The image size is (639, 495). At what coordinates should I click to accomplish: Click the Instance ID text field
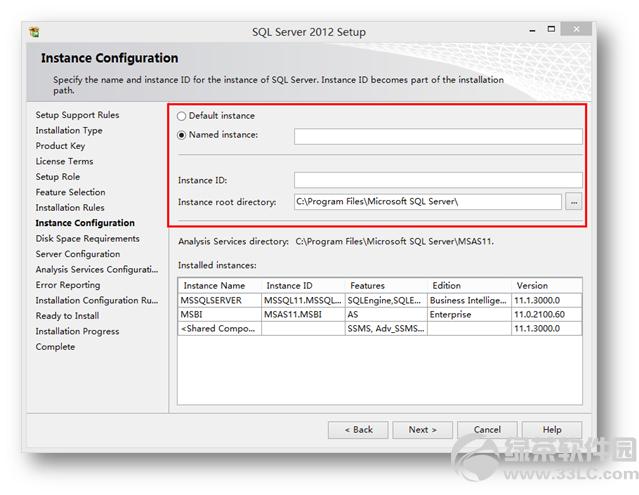pyautogui.click(x=438, y=180)
